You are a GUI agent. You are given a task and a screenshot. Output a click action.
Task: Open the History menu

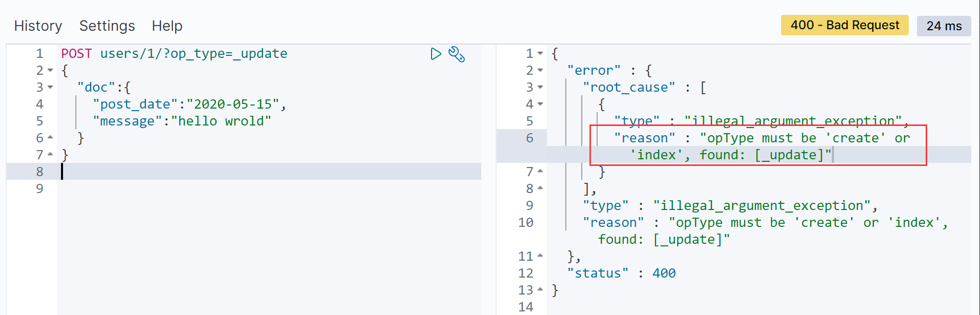point(38,26)
